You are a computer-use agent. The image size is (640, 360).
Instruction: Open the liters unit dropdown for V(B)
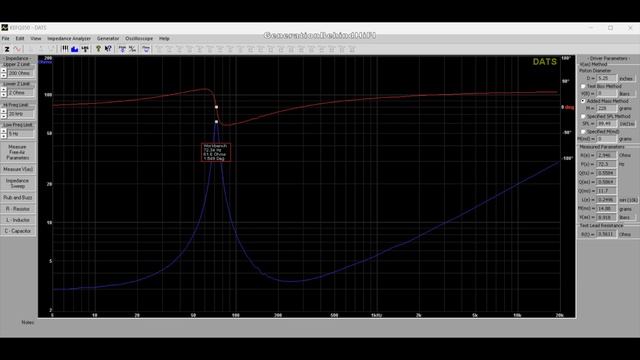click(627, 93)
